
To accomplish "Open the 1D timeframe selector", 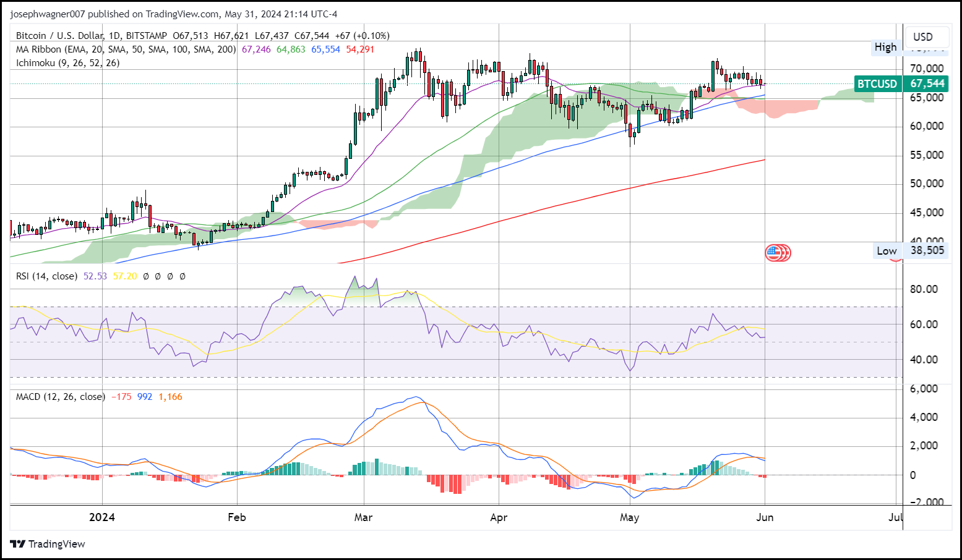I will [114, 35].
